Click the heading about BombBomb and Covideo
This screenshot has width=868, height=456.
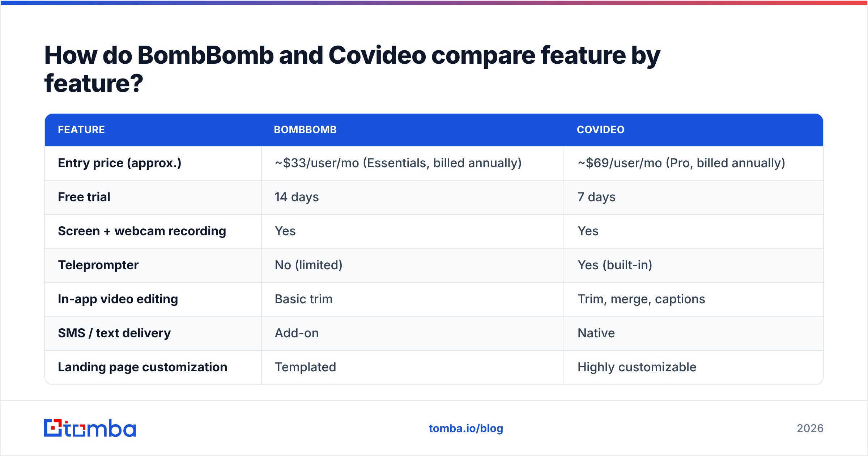352,69
